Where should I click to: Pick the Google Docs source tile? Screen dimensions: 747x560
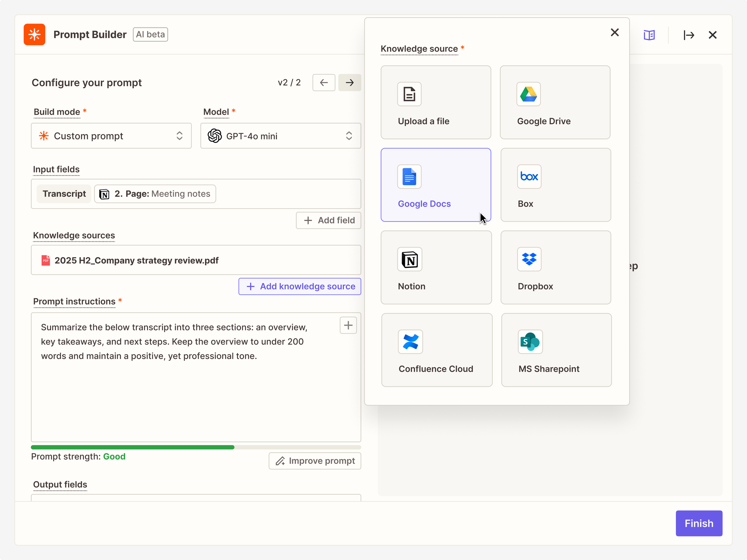click(x=436, y=185)
